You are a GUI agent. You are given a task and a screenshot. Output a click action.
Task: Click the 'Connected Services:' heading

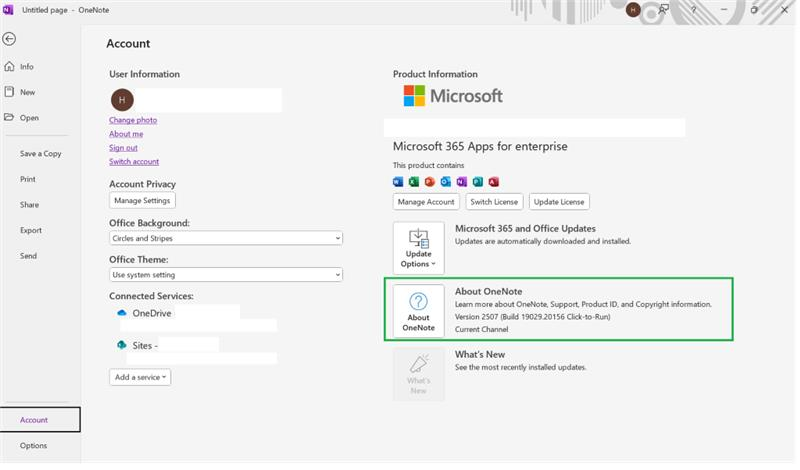tap(152, 296)
